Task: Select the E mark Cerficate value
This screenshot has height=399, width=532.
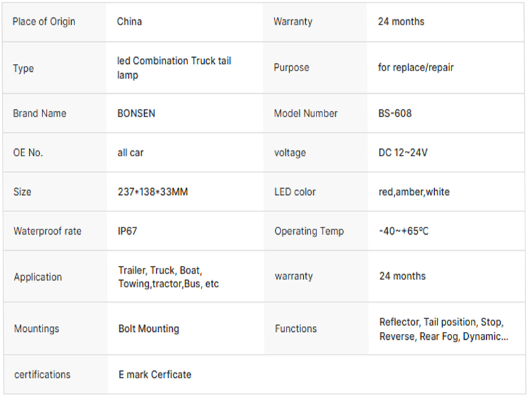Action: click(155, 374)
